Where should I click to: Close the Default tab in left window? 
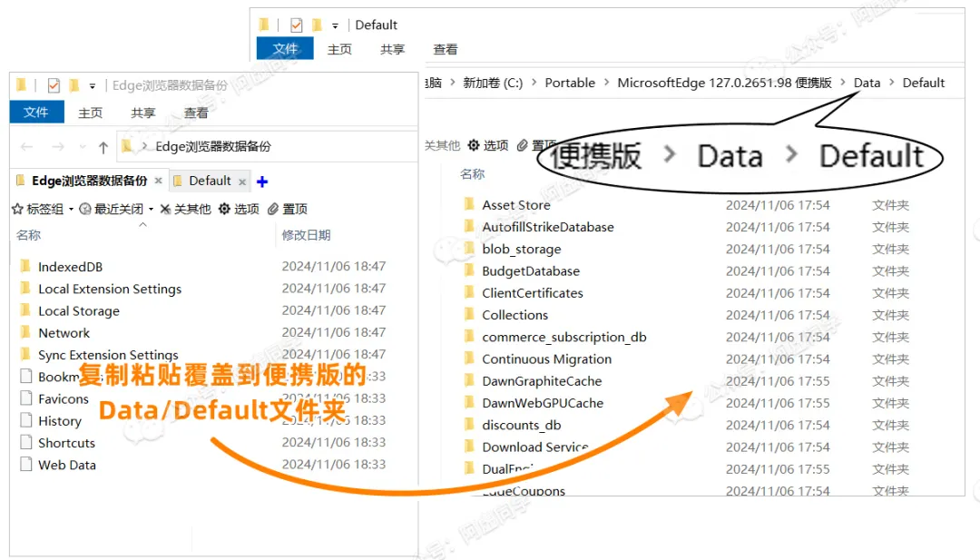coord(242,182)
